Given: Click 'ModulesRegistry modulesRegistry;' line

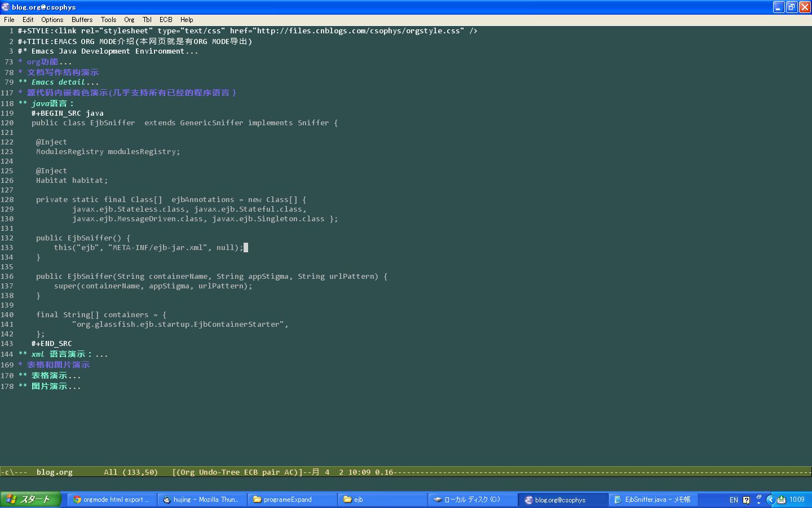Looking at the screenshot, I should 108,151.
